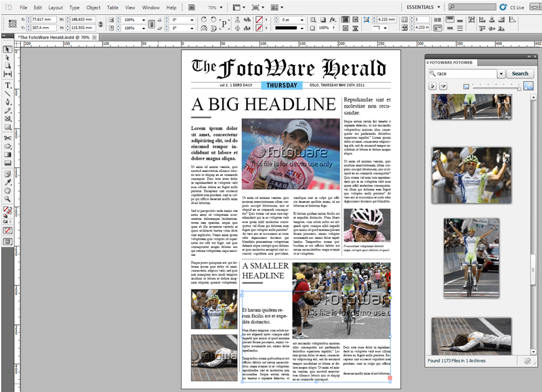Image resolution: width=542 pixels, height=392 pixels.
Task: Click the Rotate 90° counter-clockwise icon
Action: (x=213, y=20)
